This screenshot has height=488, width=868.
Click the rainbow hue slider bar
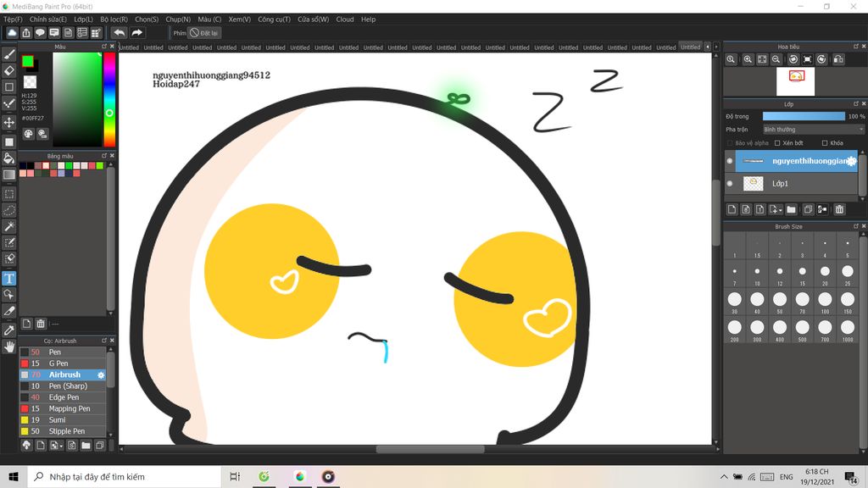[x=109, y=100]
